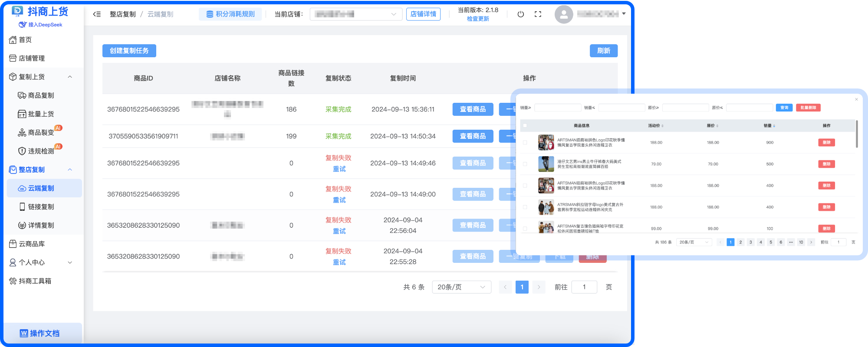Select checkbox of first ARTSMAN product row
Screen dimensions: 868x347
[x=525, y=142]
